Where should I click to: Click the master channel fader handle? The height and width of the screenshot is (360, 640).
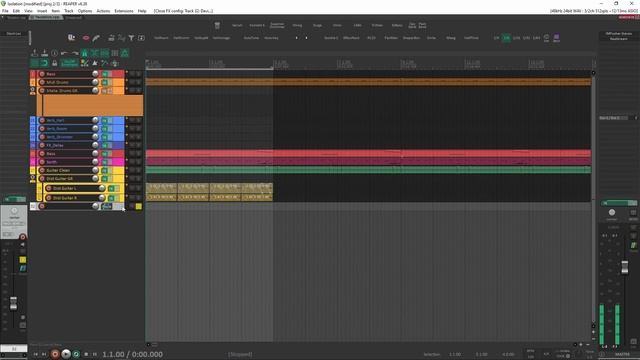tap(624, 267)
